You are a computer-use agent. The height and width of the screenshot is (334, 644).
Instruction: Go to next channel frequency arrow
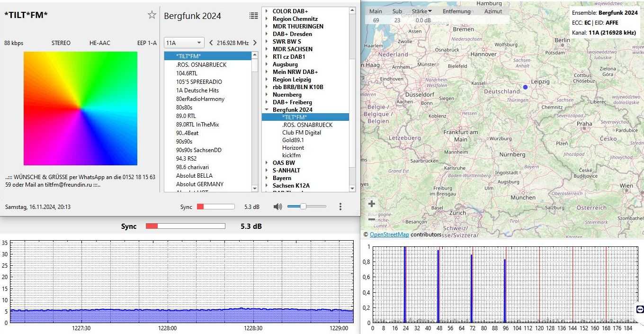pyautogui.click(x=255, y=43)
